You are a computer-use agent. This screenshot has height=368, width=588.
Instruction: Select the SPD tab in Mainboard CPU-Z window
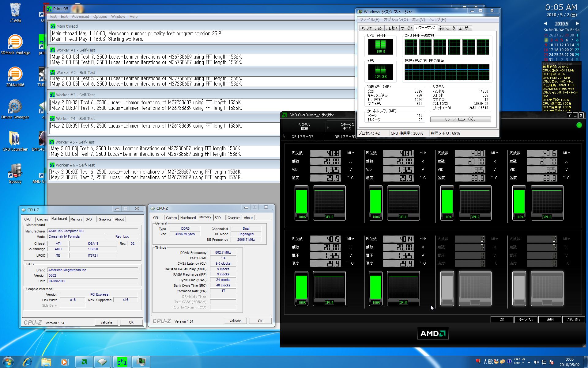click(89, 219)
